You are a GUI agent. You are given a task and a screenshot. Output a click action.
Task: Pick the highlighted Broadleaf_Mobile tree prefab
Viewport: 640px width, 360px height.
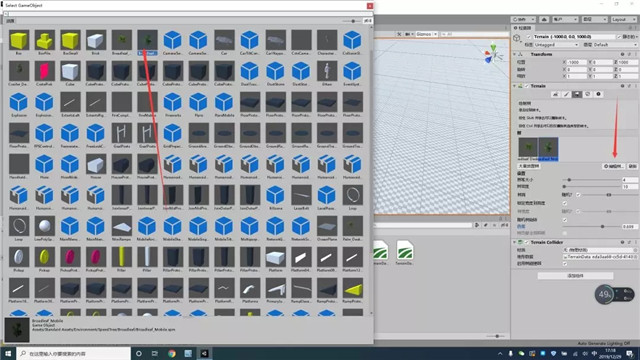tap(147, 40)
